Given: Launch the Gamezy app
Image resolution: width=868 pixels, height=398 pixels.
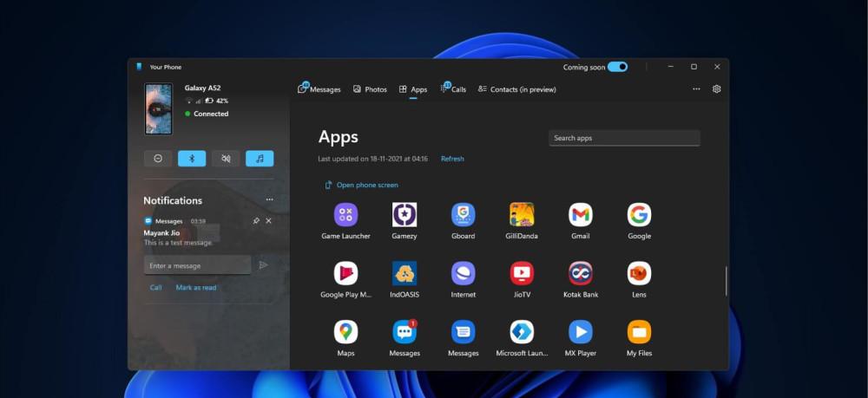Looking at the screenshot, I should coord(404,215).
